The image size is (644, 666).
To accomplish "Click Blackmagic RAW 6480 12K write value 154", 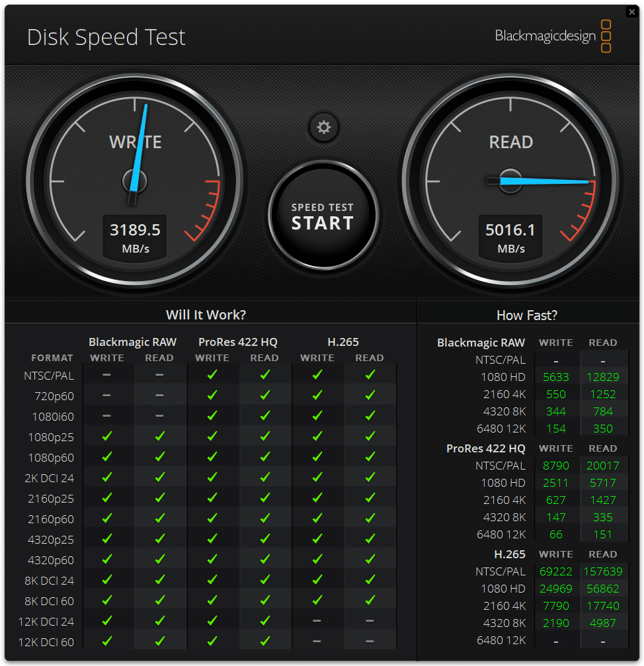I will 555,429.
